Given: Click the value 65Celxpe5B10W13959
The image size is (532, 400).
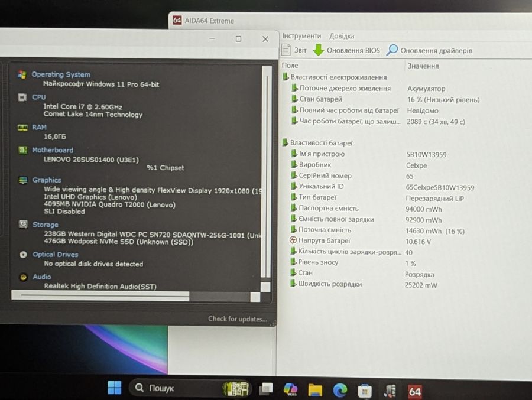Looking at the screenshot, I should (x=440, y=188).
